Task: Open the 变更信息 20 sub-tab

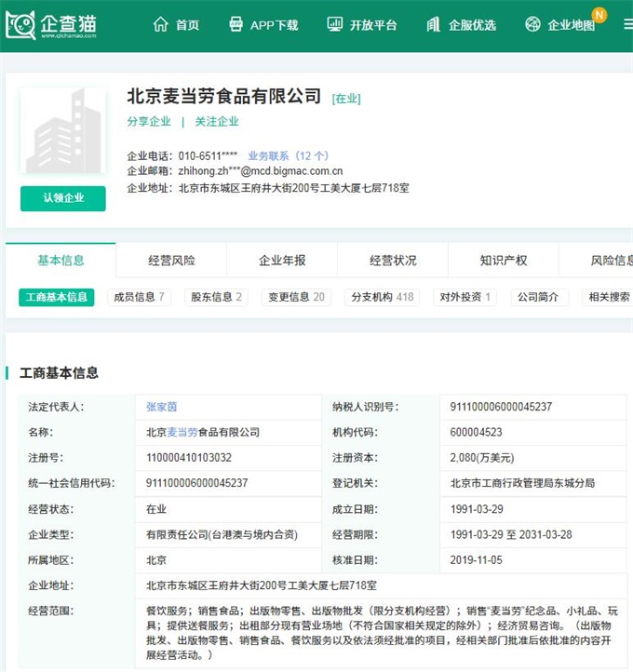Action: click(296, 297)
